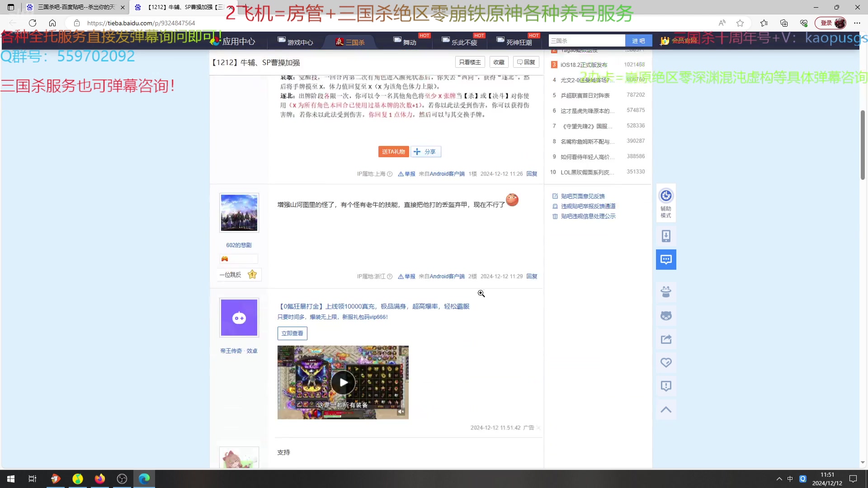868x488 pixels.
Task: Click the 回复 button in thread header
Action: 526,62
